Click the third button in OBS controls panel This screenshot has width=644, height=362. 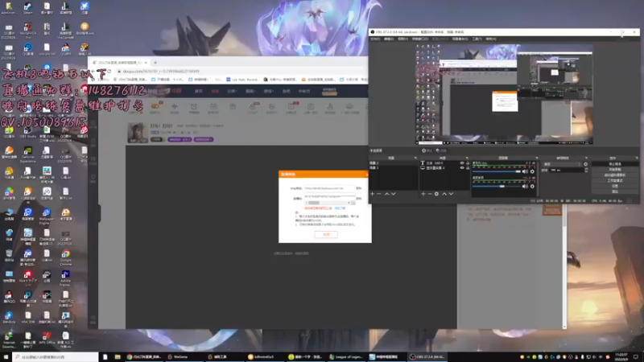[x=615, y=175]
